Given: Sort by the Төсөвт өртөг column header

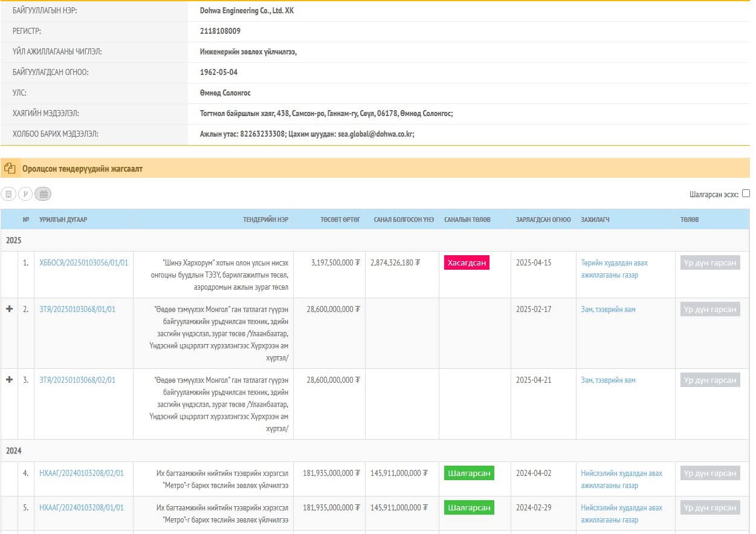Looking at the screenshot, I should coord(340,220).
